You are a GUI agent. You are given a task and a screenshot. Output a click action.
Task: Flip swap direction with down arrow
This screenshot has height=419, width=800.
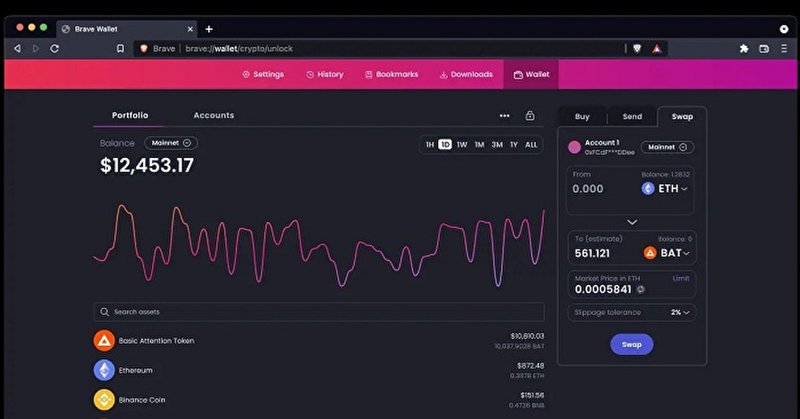(x=632, y=222)
